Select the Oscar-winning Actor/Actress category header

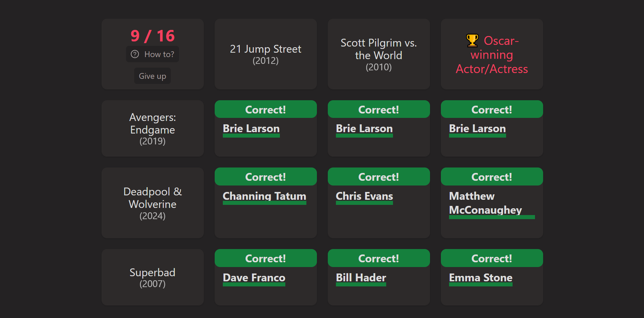492,54
